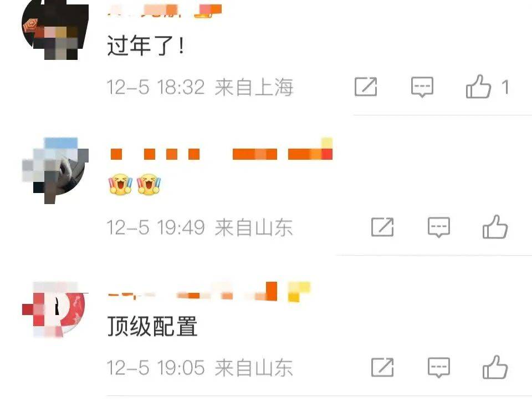The height and width of the screenshot is (406, 532).
Task: Forward the 顶级配置 comment
Action: coord(382,367)
